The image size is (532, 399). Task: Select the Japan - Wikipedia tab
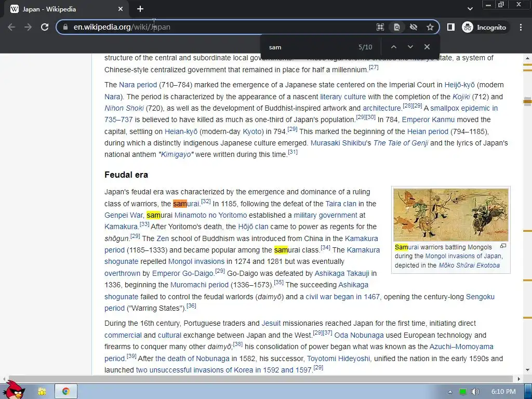[x=66, y=9]
